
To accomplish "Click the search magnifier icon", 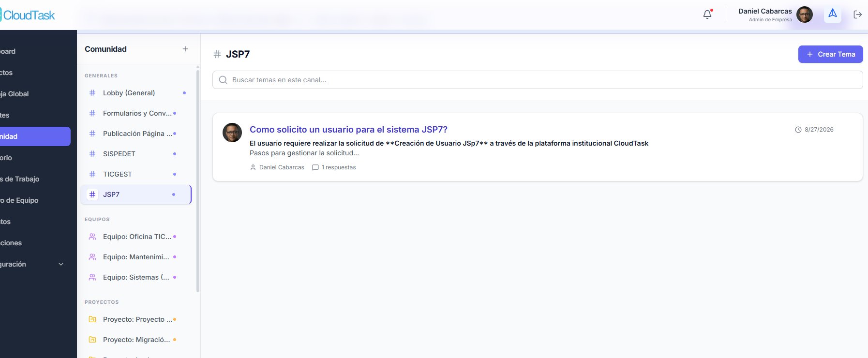I will tap(223, 80).
